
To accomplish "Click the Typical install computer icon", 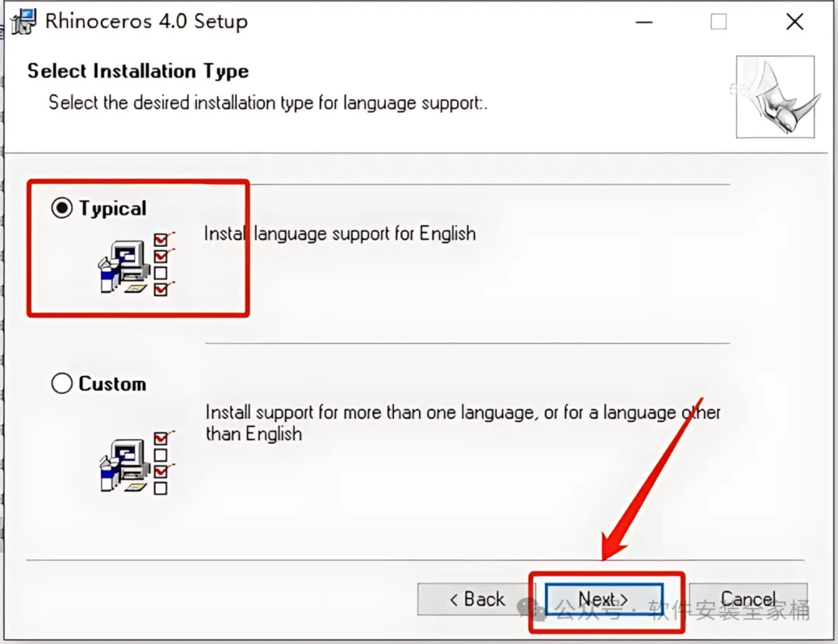I will [x=137, y=265].
